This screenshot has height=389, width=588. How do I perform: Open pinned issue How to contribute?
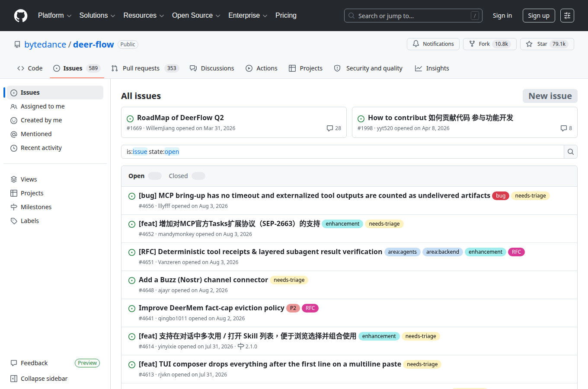pyautogui.click(x=441, y=118)
